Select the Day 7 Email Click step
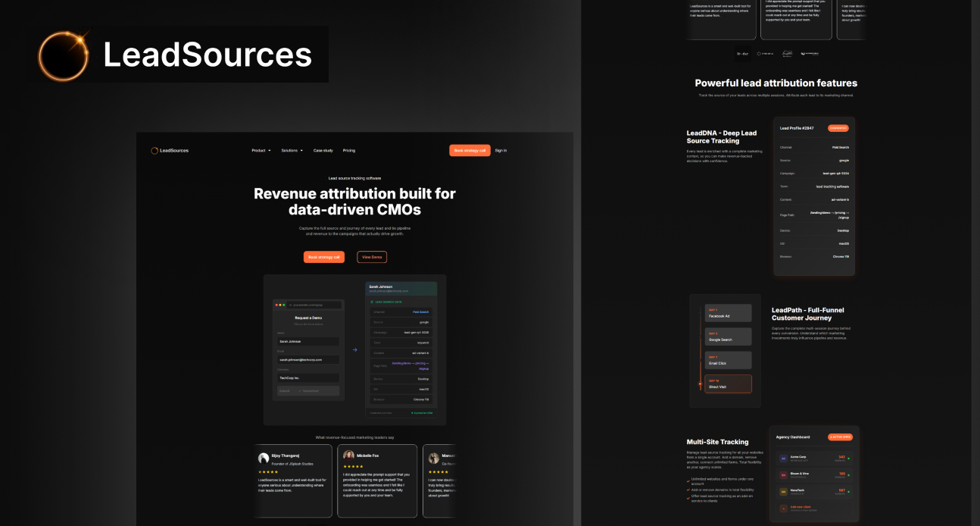Viewport: 980px width, 526px height. tap(729, 360)
